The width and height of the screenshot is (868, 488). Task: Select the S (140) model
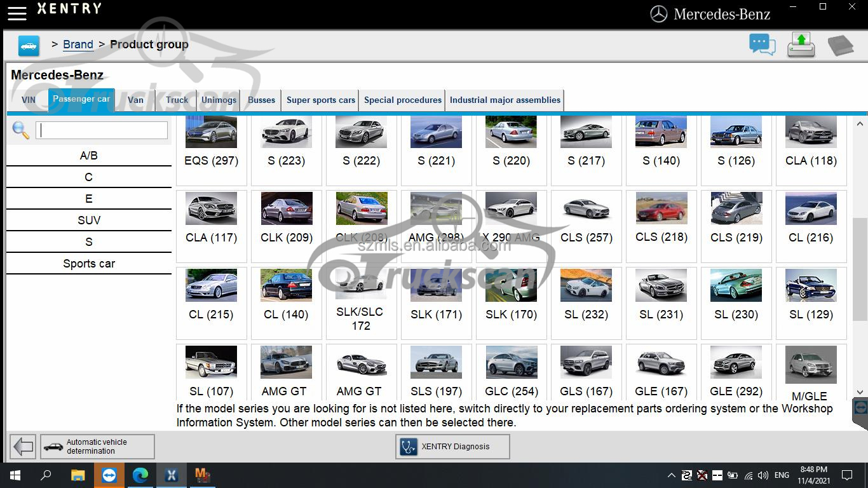pyautogui.click(x=661, y=150)
